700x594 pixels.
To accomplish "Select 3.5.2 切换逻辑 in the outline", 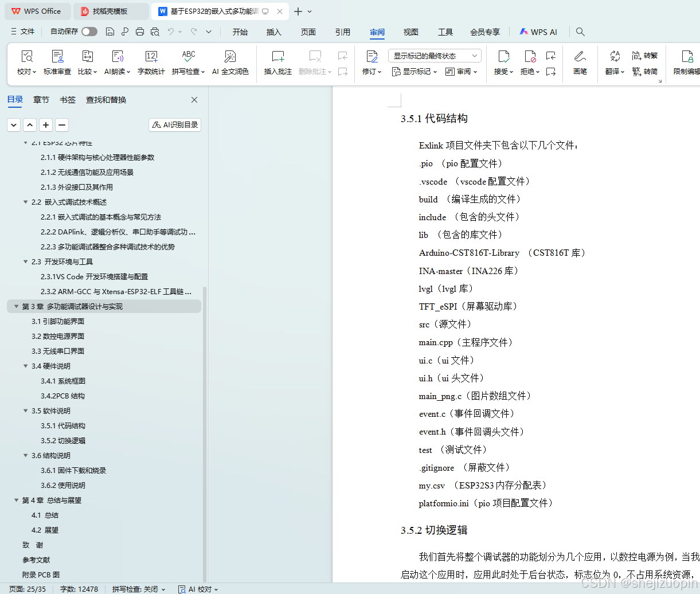I will (x=63, y=440).
